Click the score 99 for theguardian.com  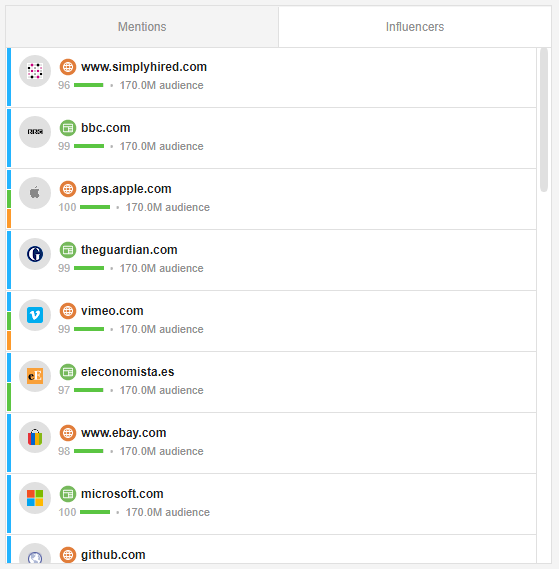64,268
